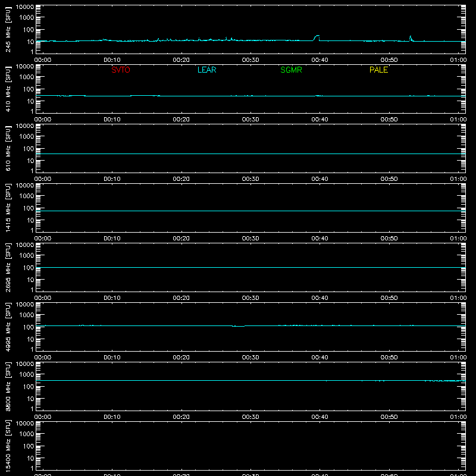Viewport: 476px width, 476px height.
Task: Click the 2695 MHz [SFU] axis title
Action: 8,267
